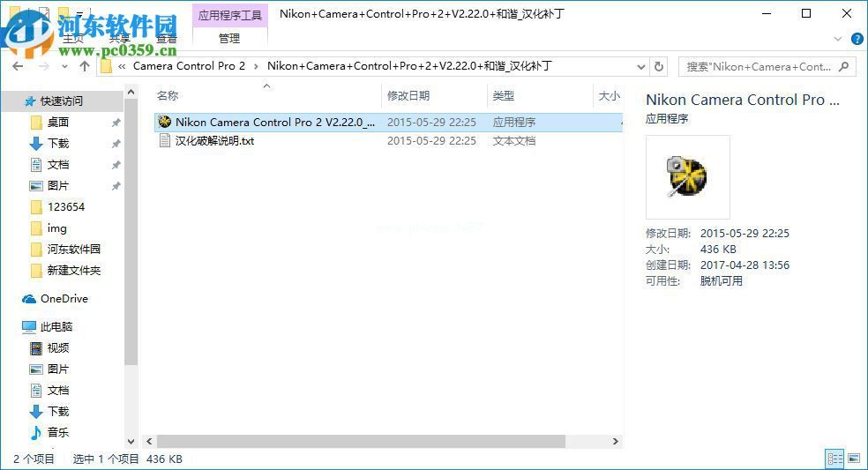Go up one folder level

point(85,66)
